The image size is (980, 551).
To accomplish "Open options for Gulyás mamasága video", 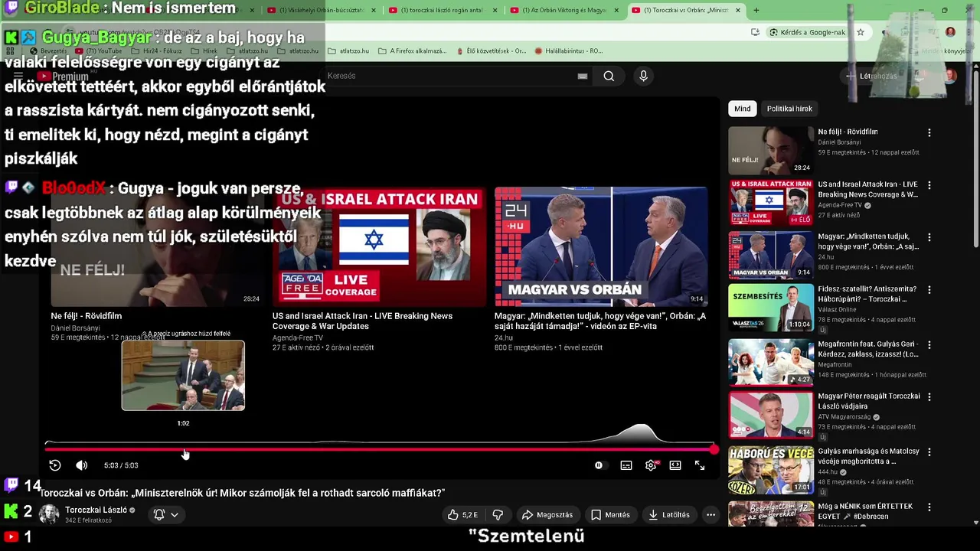I will [x=929, y=452].
